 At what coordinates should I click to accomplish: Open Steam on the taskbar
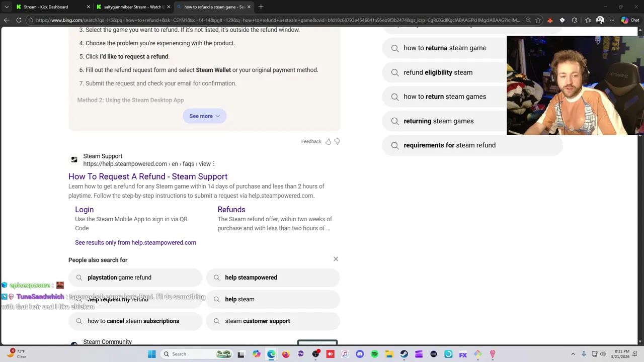point(404,354)
